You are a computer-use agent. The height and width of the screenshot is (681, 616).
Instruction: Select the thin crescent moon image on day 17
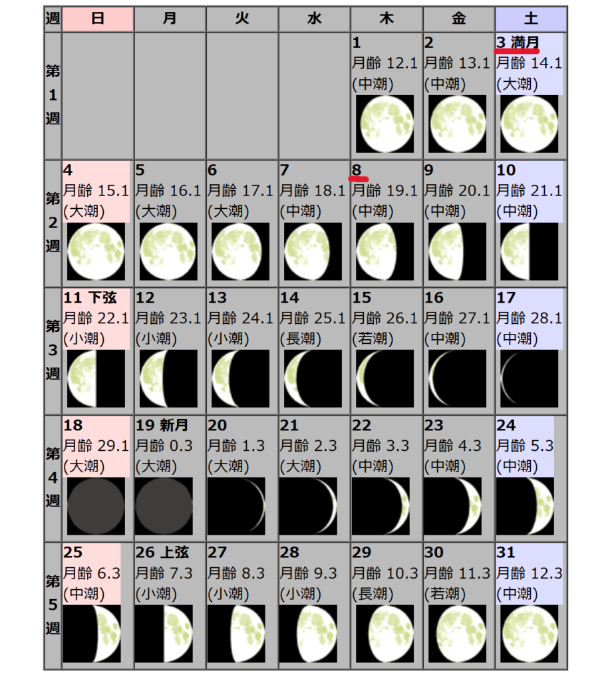(529, 378)
